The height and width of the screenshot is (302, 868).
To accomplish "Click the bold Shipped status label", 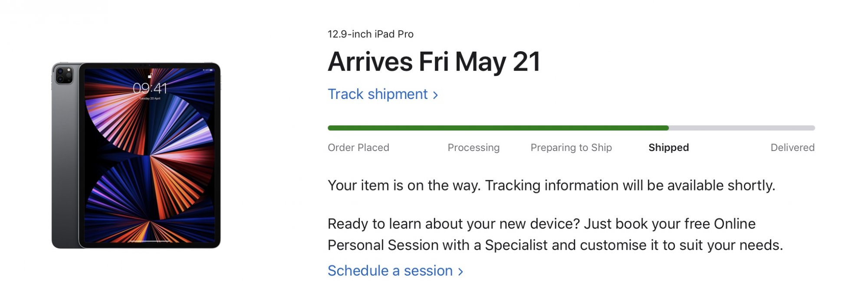I will click(668, 148).
